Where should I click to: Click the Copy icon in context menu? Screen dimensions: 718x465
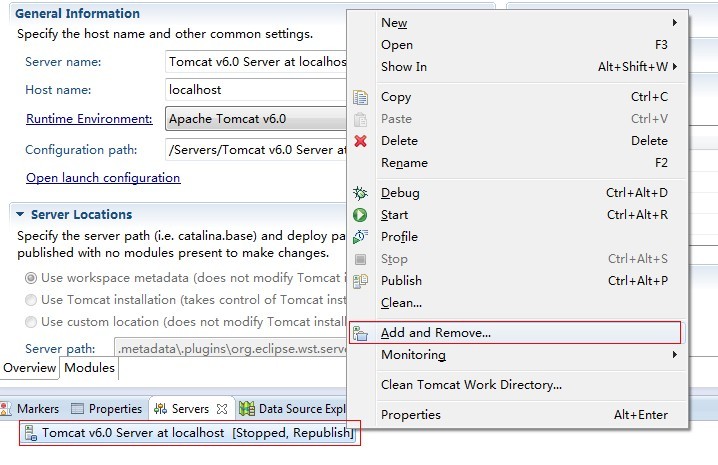point(360,97)
